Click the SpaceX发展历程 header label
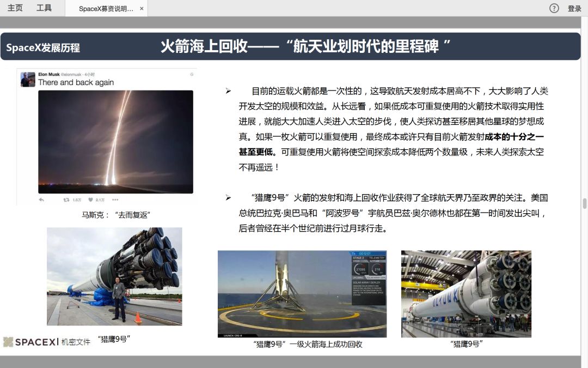 click(x=43, y=47)
